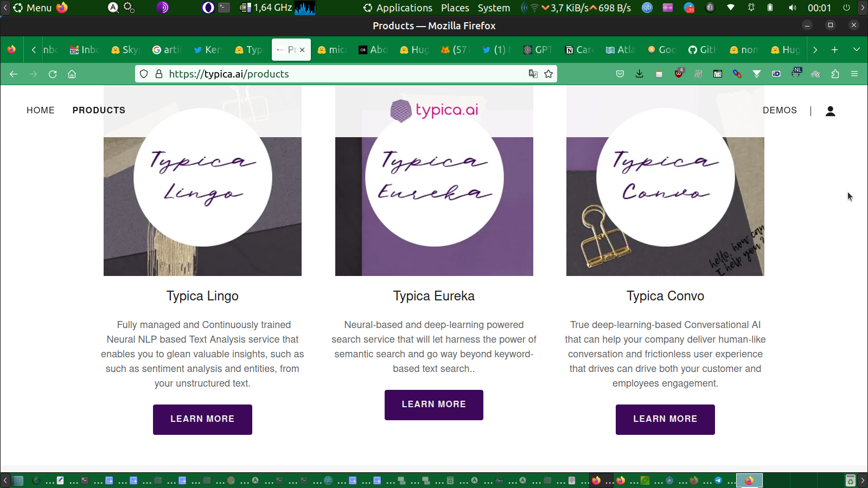This screenshot has height=488, width=868.
Task: Open the System menu
Action: [x=494, y=8]
